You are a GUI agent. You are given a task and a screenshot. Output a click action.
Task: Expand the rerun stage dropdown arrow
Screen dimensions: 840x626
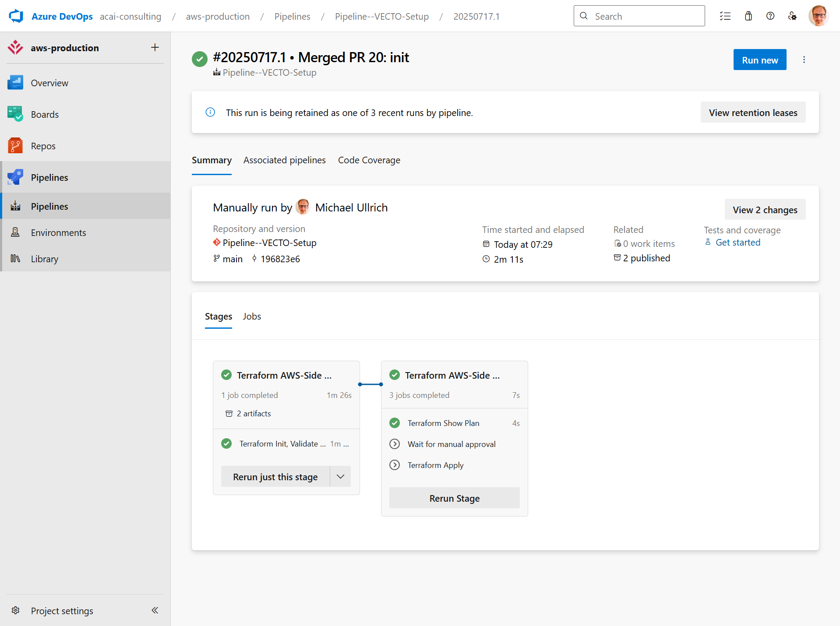tap(340, 477)
